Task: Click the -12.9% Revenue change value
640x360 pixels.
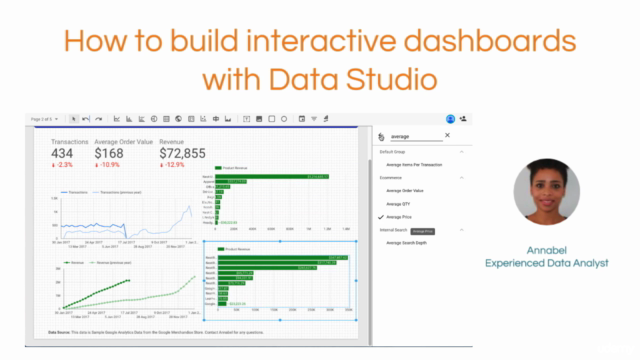Action: click(172, 165)
